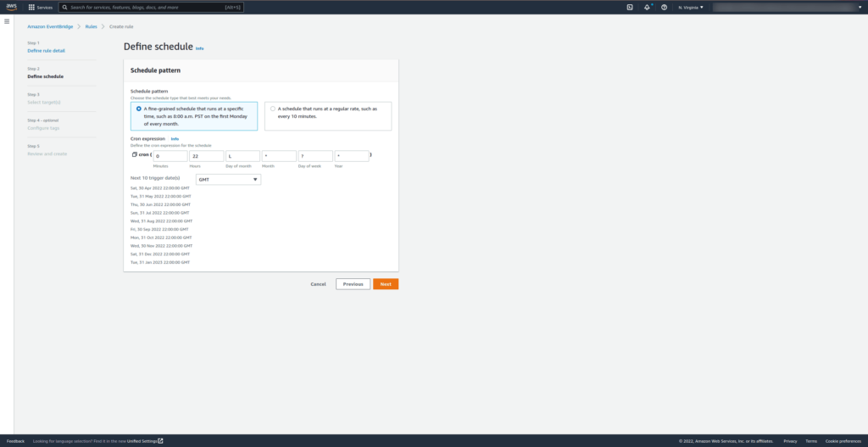Click the Hours cron input field
This screenshot has height=447, width=868.
[207, 156]
